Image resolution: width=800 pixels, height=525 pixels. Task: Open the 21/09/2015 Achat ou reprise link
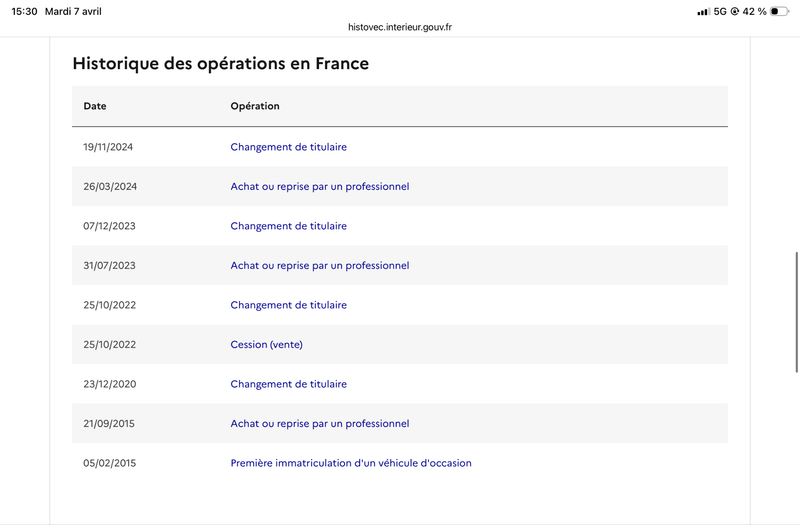click(320, 423)
